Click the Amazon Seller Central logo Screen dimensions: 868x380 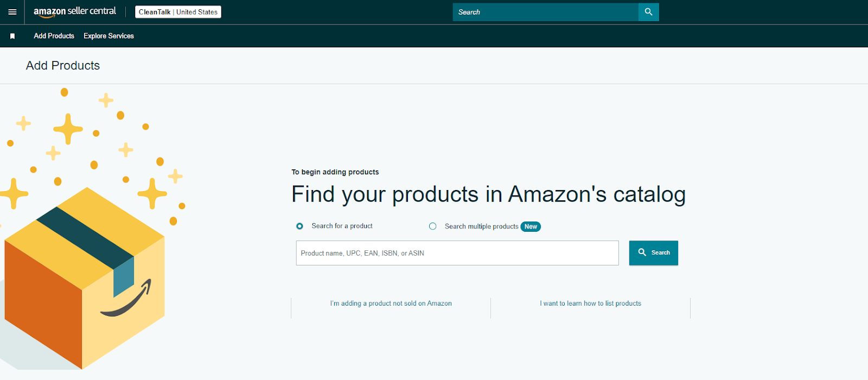coord(75,12)
